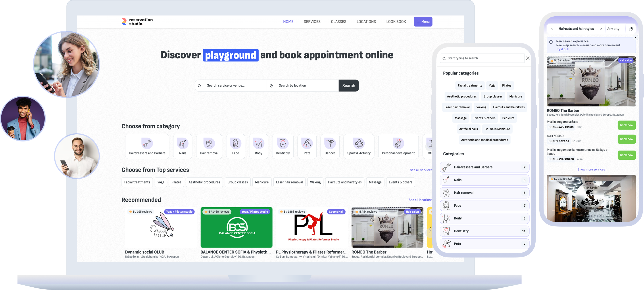644x290 pixels.
Task: Click the Try it out! link
Action: click(563, 49)
